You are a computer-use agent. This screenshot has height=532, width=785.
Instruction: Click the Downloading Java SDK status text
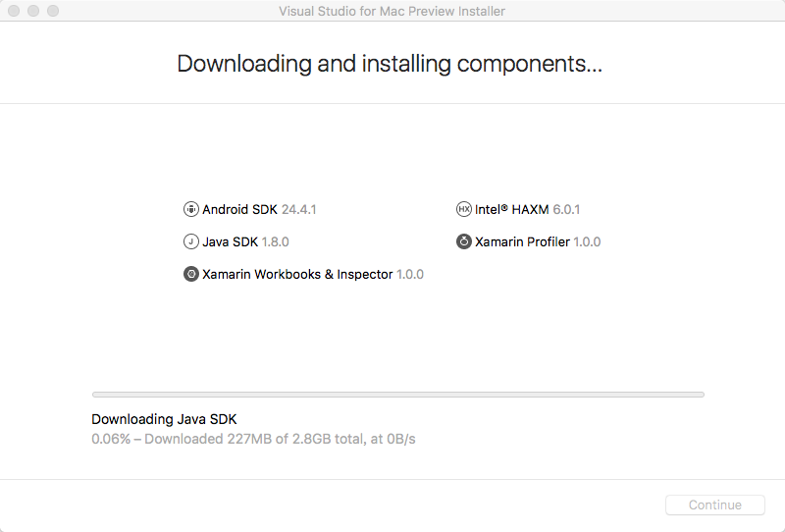164,419
